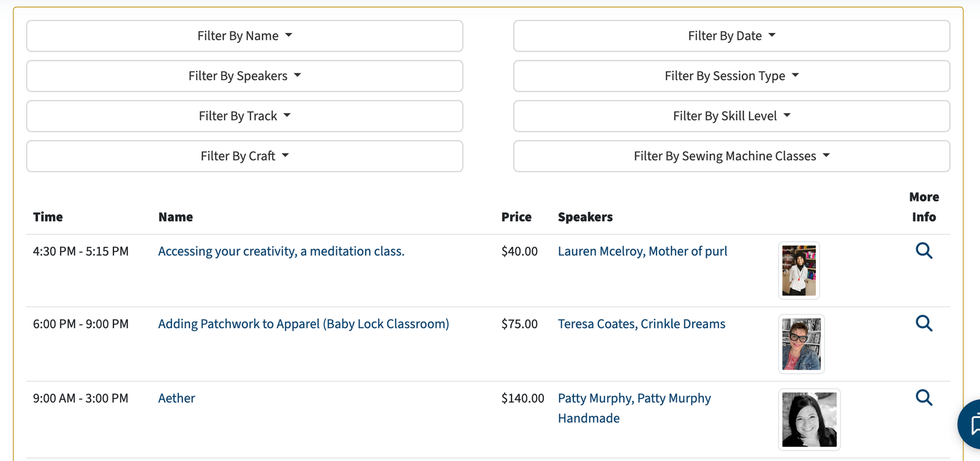Image resolution: width=980 pixels, height=461 pixels.
Task: Open Filter By Sewing Machine Classes
Action: point(731,156)
